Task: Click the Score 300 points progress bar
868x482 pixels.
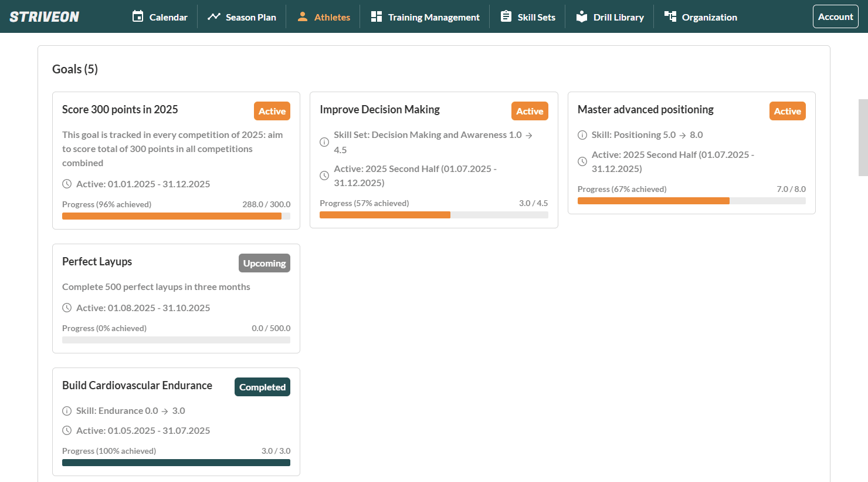Action: point(176,216)
